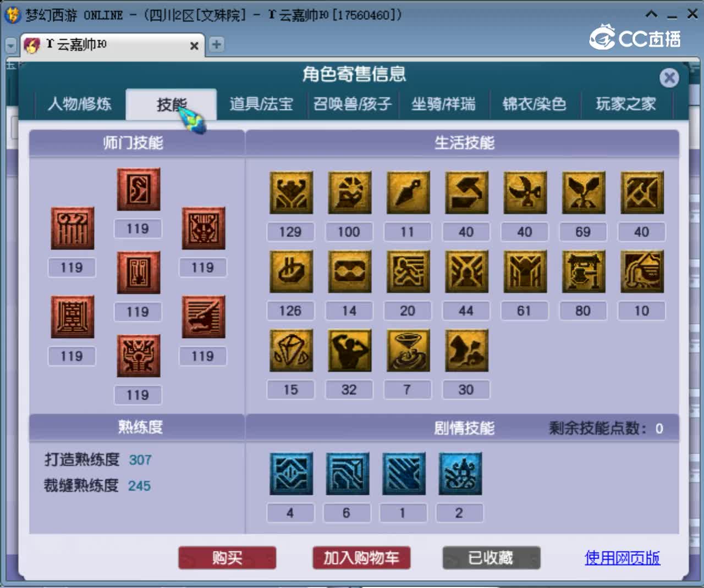Collapse window with the up-arrow title button
This screenshot has width=704, height=588.
[651, 14]
